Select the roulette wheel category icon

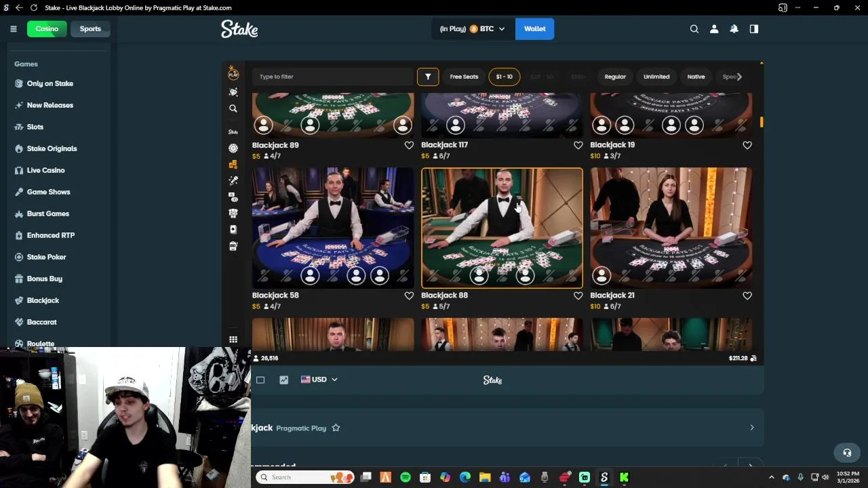[233, 148]
